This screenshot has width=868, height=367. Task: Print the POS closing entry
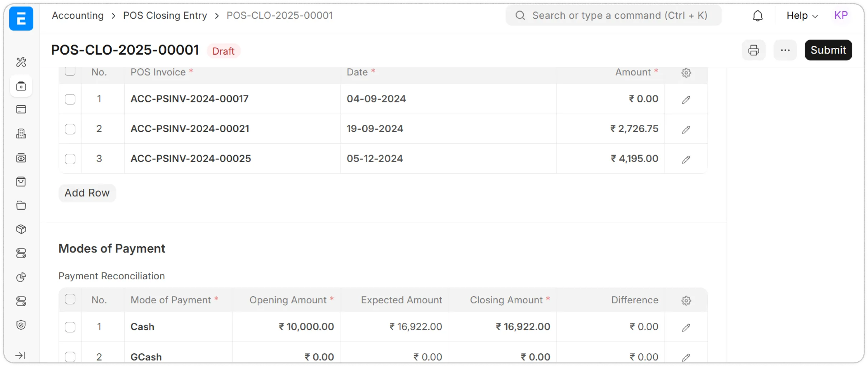click(x=754, y=50)
